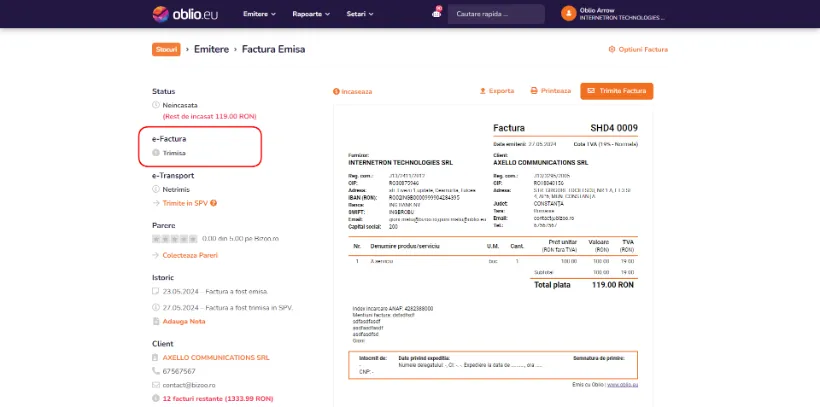Click the envelope icon beside contact@bizoo.ro

pos(155,385)
